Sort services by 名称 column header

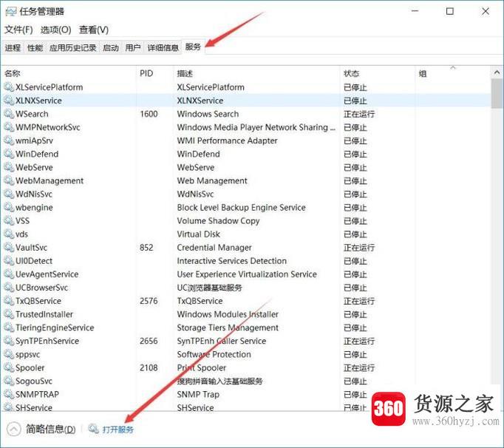coord(13,73)
